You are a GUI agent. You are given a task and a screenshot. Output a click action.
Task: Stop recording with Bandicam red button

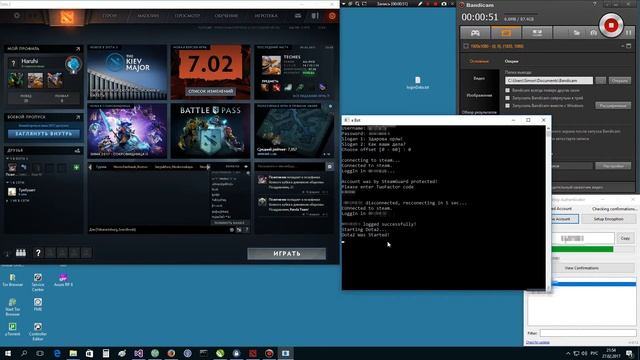tap(611, 25)
